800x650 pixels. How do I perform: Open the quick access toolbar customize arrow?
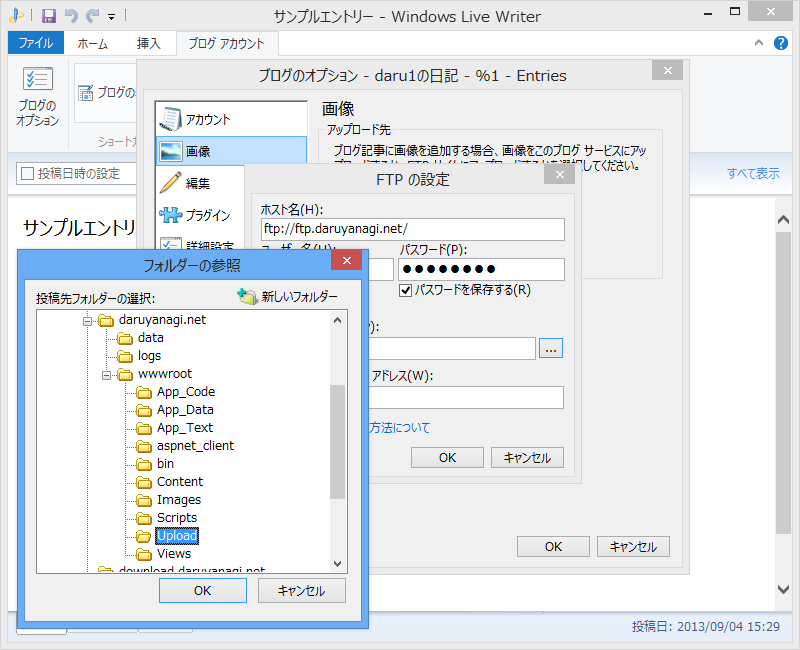tap(111, 17)
